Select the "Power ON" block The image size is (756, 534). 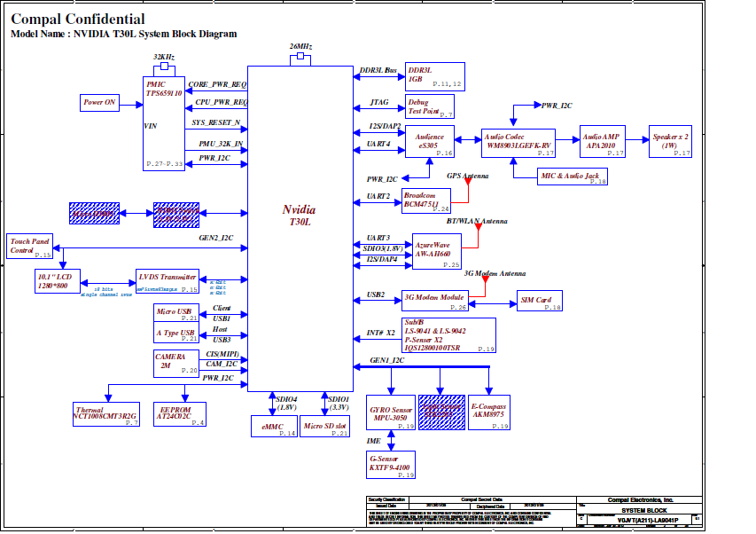(x=99, y=103)
